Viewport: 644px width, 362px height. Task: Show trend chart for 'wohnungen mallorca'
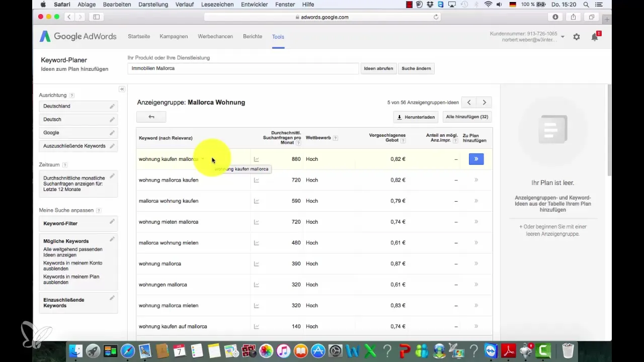coord(257,285)
